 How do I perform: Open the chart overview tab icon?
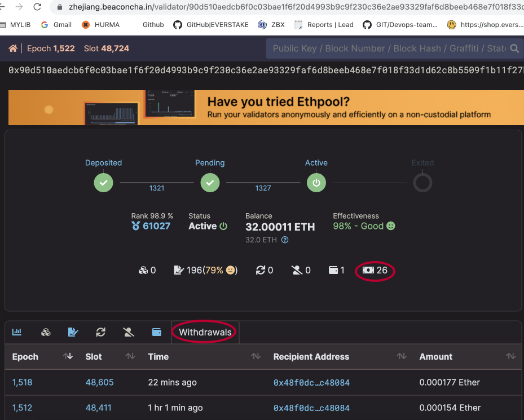click(x=17, y=332)
